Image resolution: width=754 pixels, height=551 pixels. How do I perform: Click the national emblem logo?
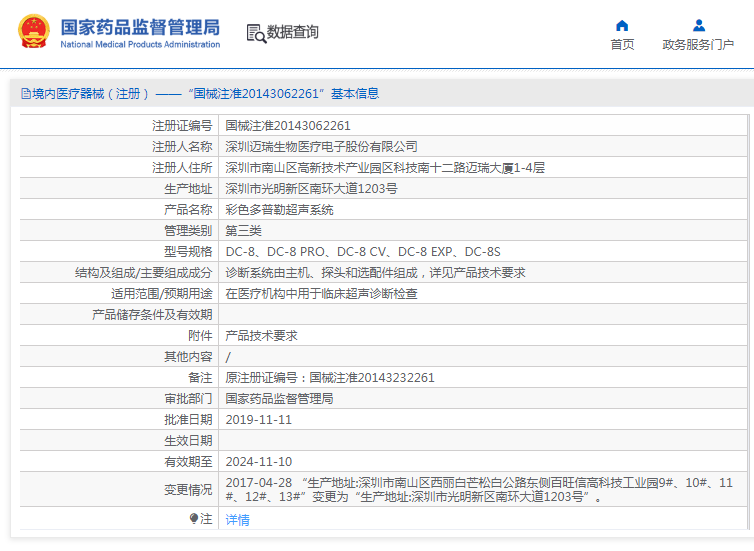(34, 32)
